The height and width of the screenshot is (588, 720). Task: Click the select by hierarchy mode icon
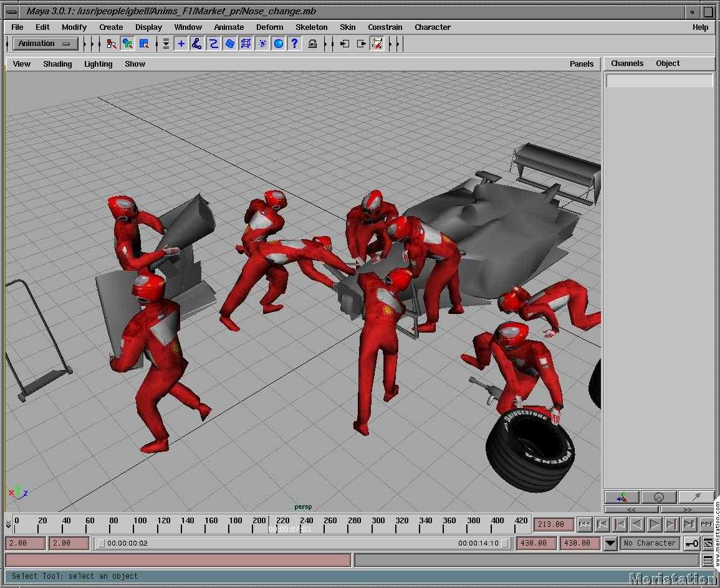pos(111,44)
